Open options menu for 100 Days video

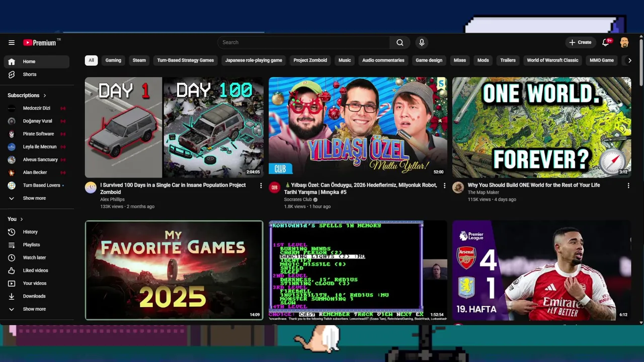(x=261, y=186)
